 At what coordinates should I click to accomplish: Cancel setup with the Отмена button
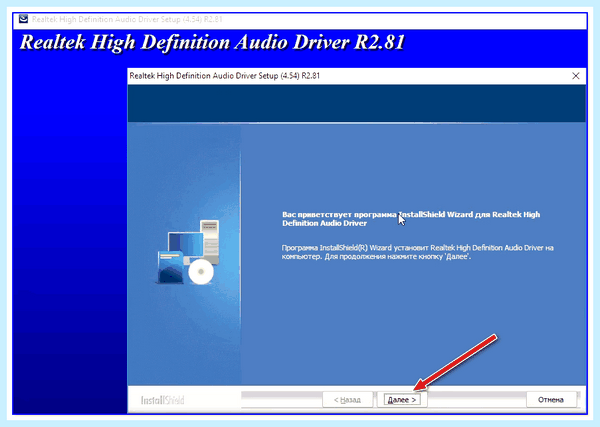[x=551, y=400]
